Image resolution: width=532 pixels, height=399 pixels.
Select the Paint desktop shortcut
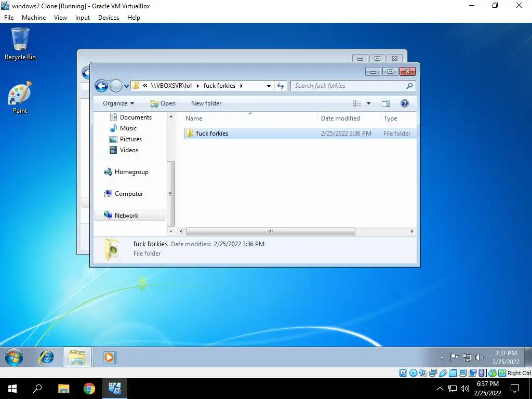click(x=20, y=97)
